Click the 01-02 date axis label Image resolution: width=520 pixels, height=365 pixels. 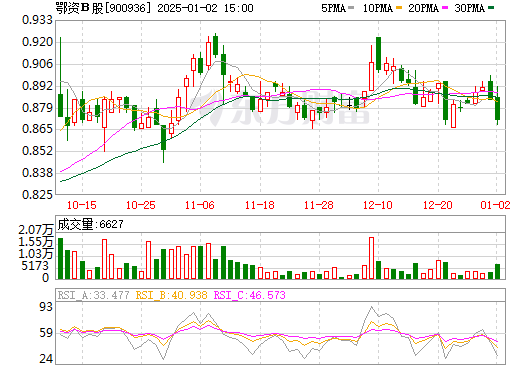(x=495, y=205)
